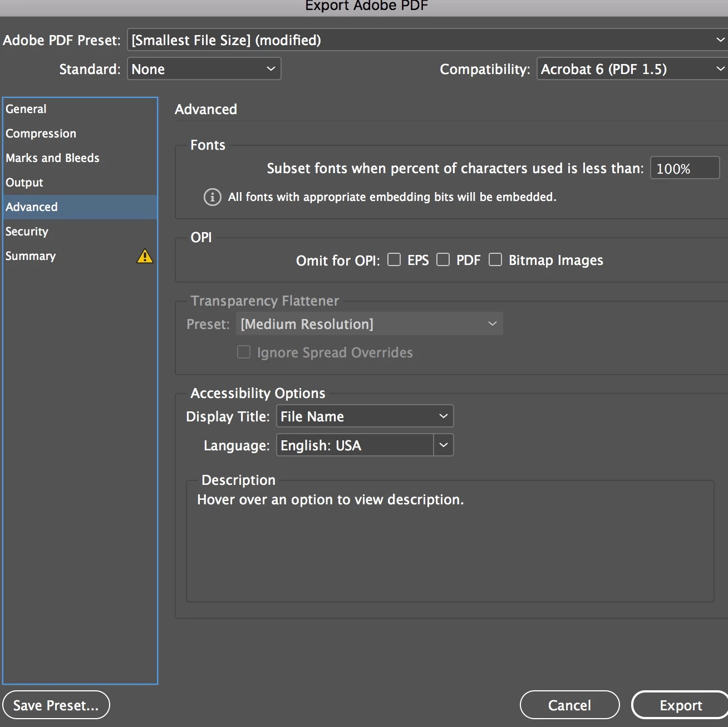This screenshot has height=727, width=728.
Task: Click the 'All fonts with appropriate embedding' message
Action: coord(392,197)
